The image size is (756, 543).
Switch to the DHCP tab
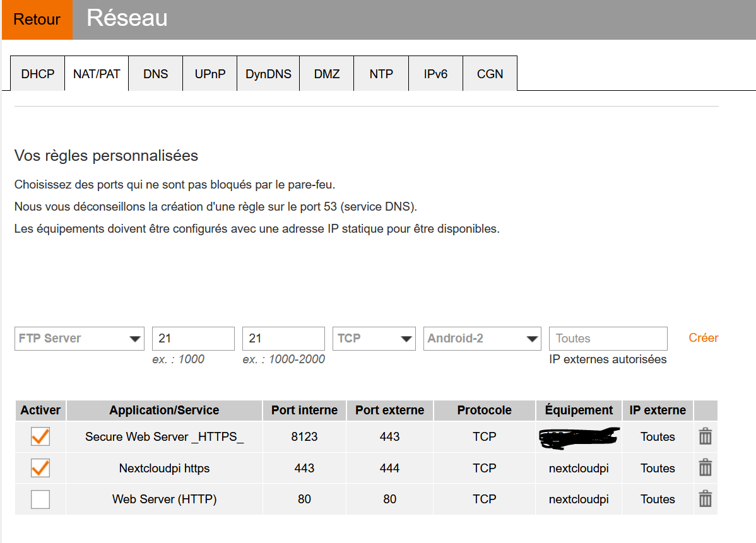coord(38,74)
